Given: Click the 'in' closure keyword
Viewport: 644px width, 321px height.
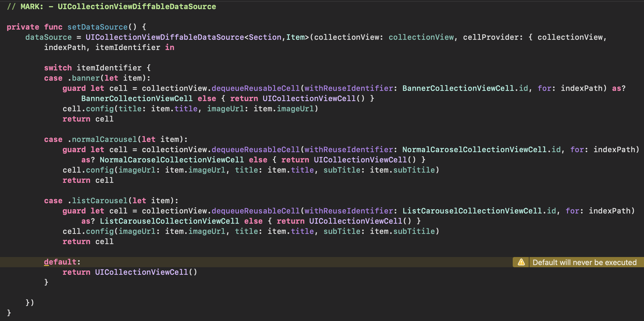Looking at the screenshot, I should 169,47.
